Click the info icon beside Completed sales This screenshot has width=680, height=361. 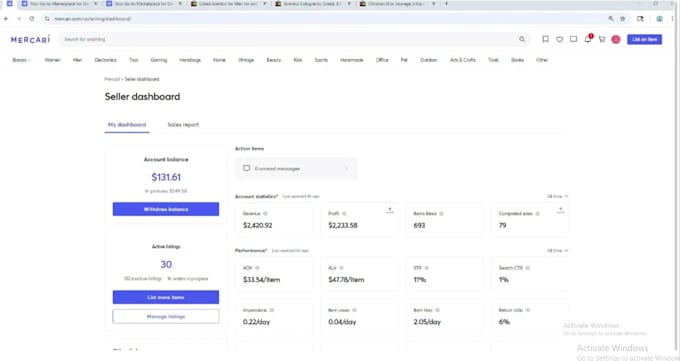pyautogui.click(x=538, y=213)
